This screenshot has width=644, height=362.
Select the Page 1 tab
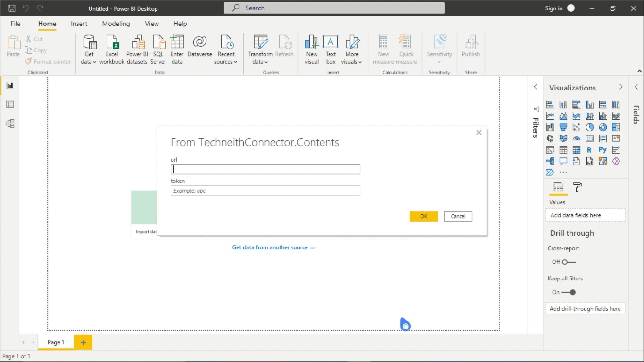[x=56, y=342]
